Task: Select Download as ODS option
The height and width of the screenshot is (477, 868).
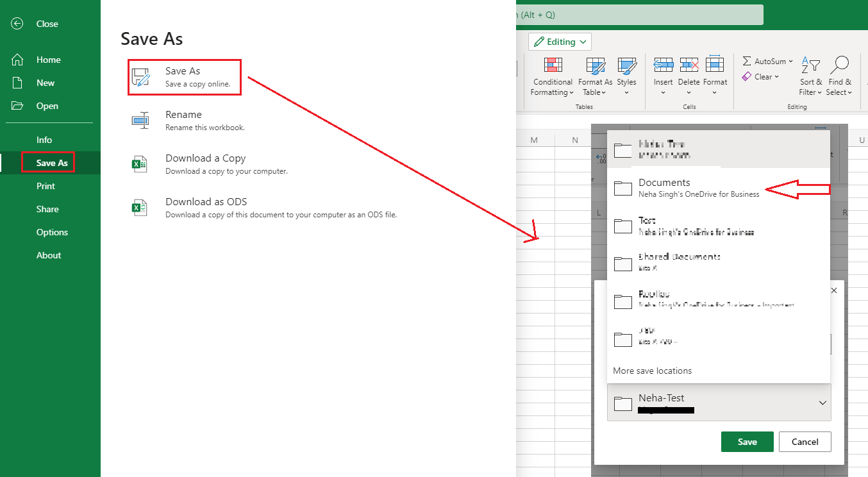Action: pos(263,208)
